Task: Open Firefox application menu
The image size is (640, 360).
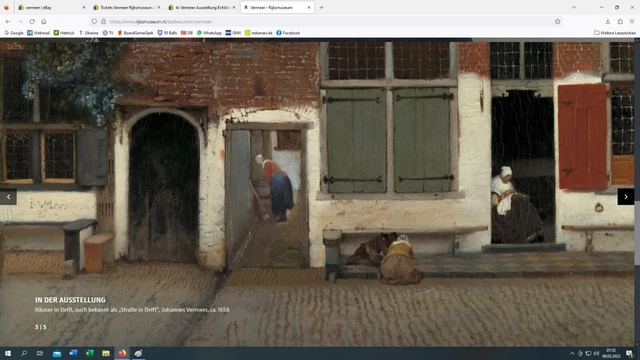Action: click(x=632, y=22)
